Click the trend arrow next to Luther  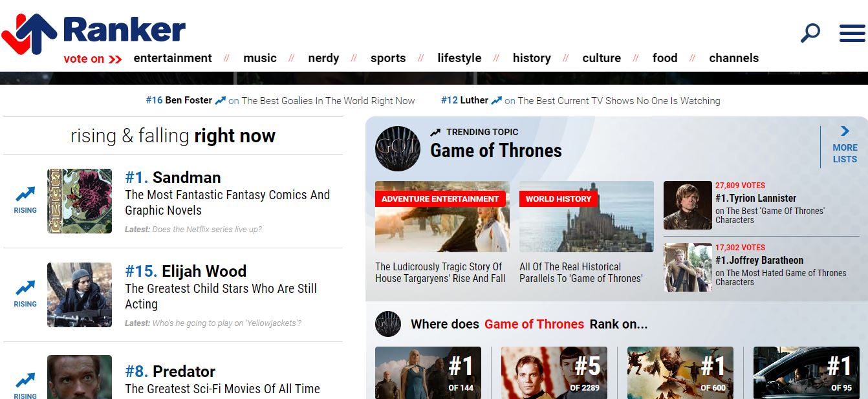497,100
